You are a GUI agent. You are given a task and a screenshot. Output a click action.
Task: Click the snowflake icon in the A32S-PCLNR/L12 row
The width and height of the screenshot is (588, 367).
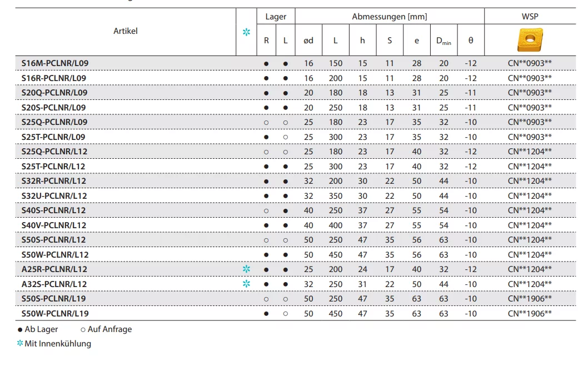246,284
